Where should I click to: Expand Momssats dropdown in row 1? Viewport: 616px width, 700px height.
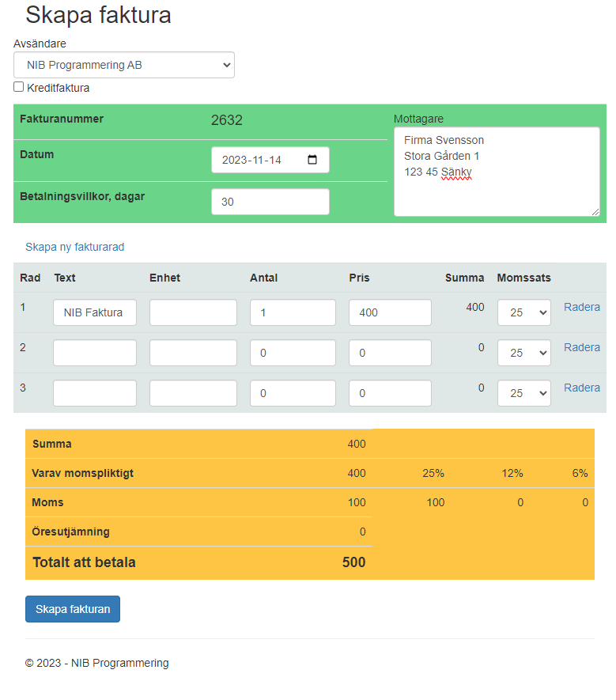coord(523,312)
